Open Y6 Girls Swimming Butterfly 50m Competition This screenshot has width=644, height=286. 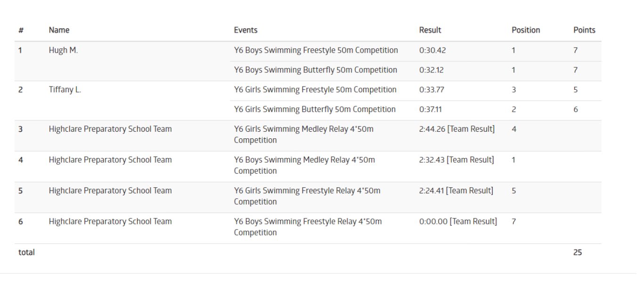point(315,110)
